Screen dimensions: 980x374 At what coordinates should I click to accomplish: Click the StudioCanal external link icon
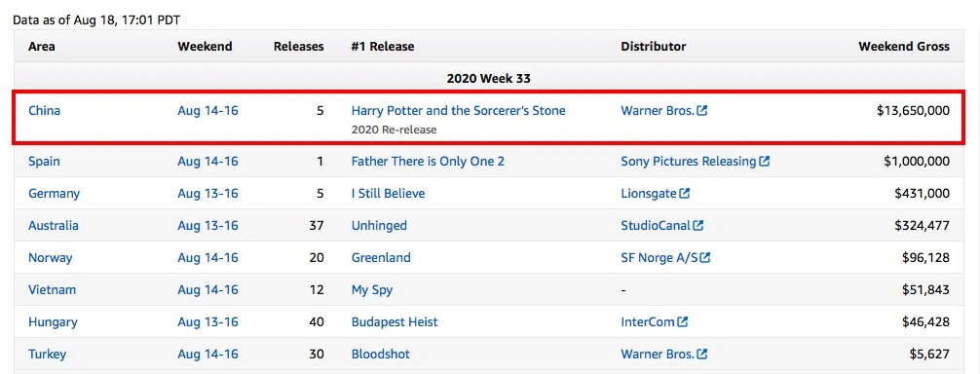pyautogui.click(x=698, y=225)
